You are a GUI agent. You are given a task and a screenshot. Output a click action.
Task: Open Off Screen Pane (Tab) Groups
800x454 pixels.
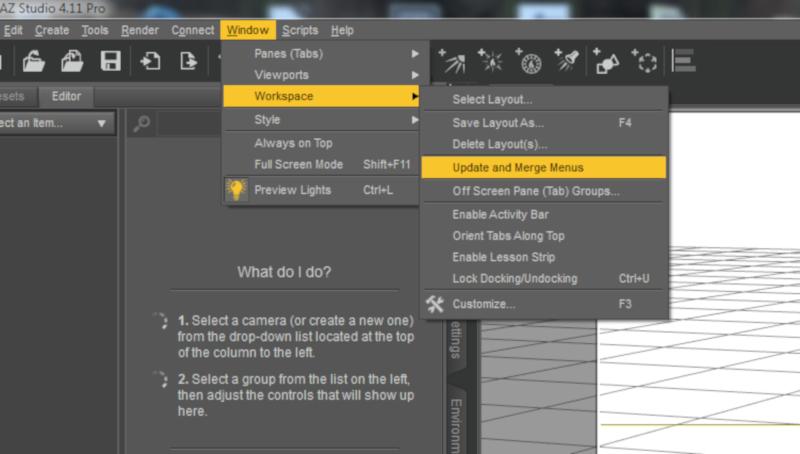click(x=544, y=191)
